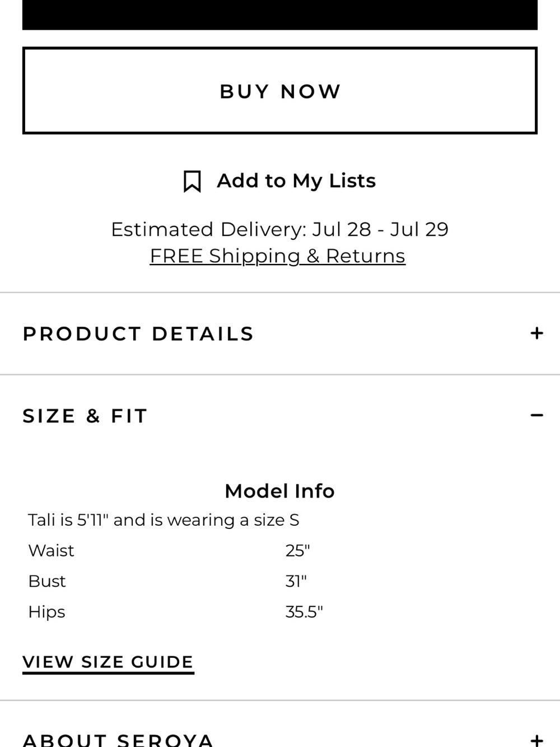Screen dimensions: 560x747
Task: Tap the black add-to-bag bar above BUY NOW
Action: [x=280, y=15]
